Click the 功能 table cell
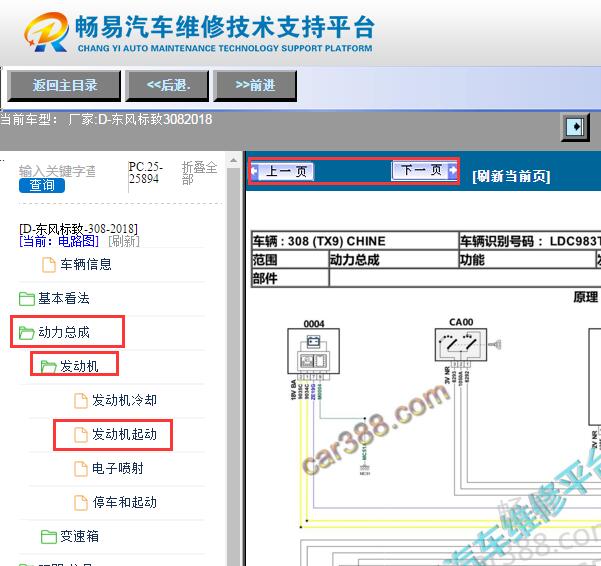 [527, 260]
